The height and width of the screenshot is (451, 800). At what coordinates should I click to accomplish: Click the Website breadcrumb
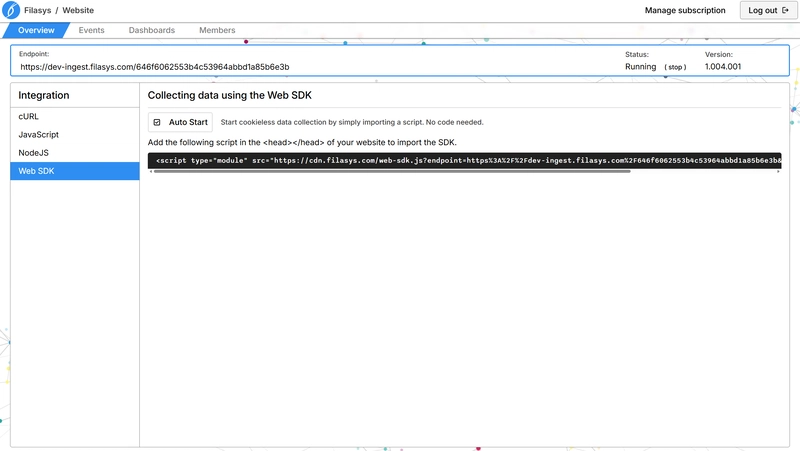[78, 11]
